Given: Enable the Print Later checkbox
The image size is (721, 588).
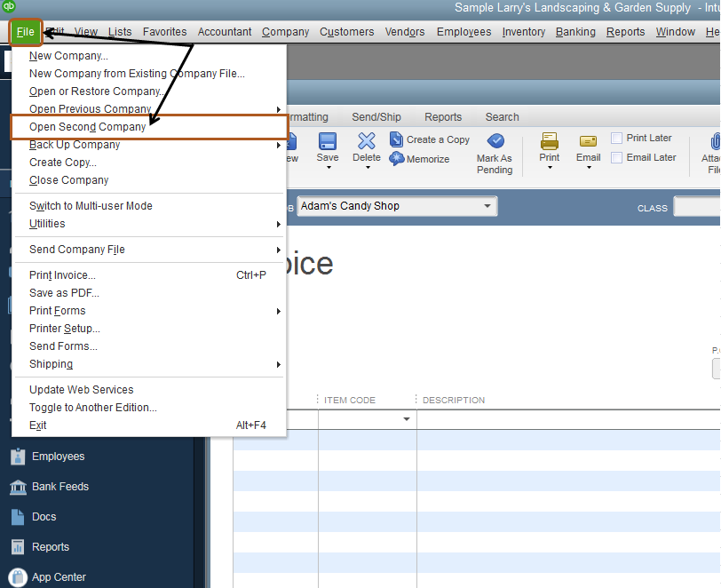Looking at the screenshot, I should [x=616, y=138].
